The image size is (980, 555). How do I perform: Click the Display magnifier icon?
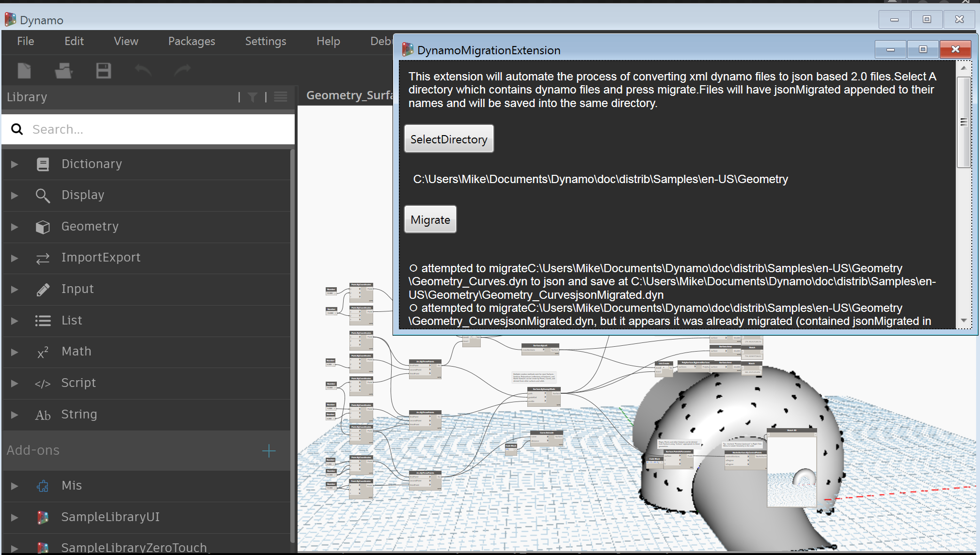(43, 195)
